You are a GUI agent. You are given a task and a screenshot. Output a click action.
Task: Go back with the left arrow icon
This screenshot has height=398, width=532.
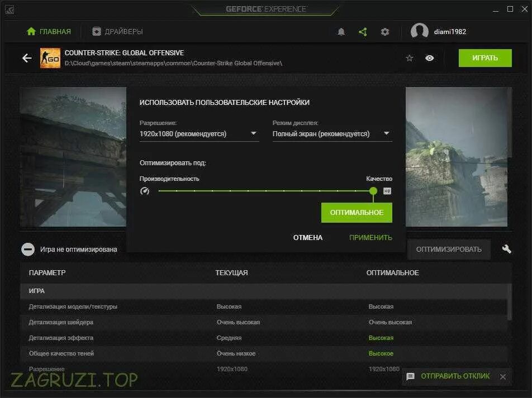[27, 58]
